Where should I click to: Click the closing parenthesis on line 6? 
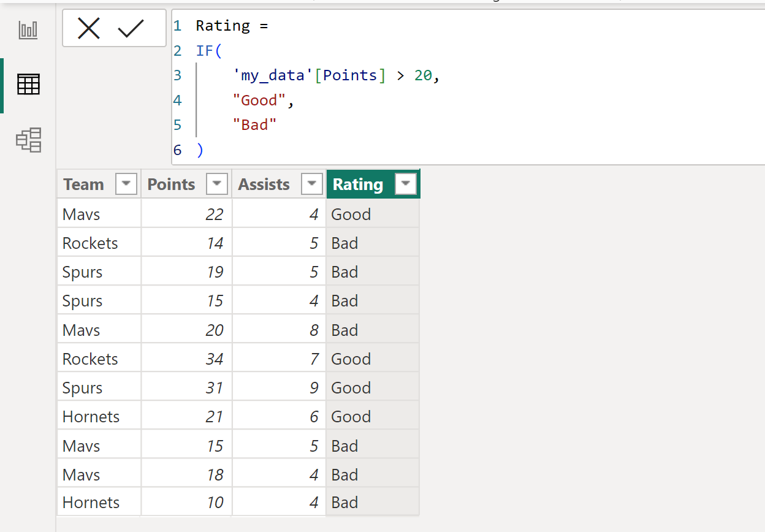pyautogui.click(x=199, y=150)
